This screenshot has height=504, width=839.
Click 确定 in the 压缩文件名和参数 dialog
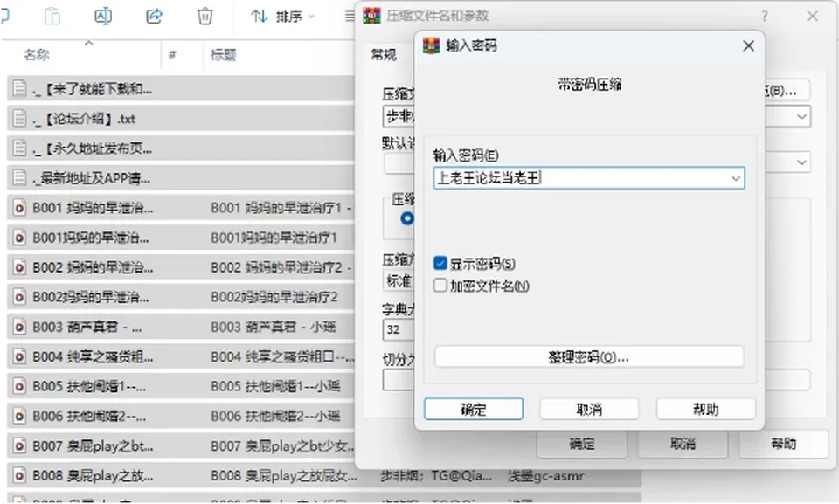click(582, 444)
